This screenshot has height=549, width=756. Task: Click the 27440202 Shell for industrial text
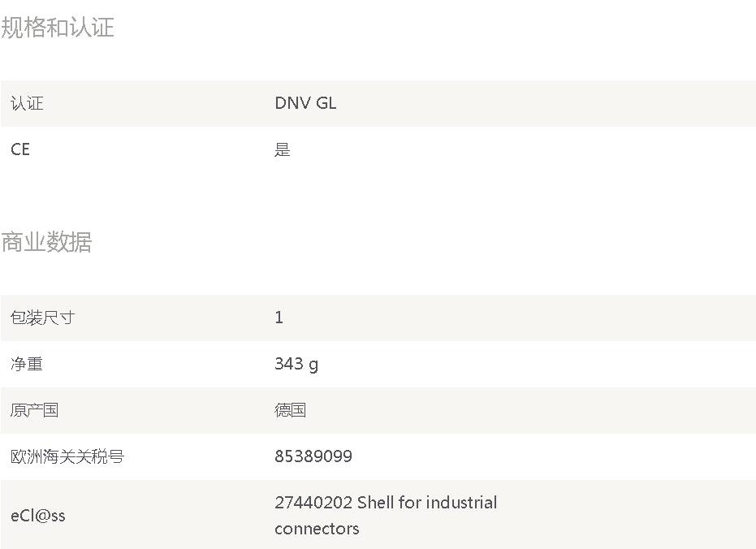[386, 503]
